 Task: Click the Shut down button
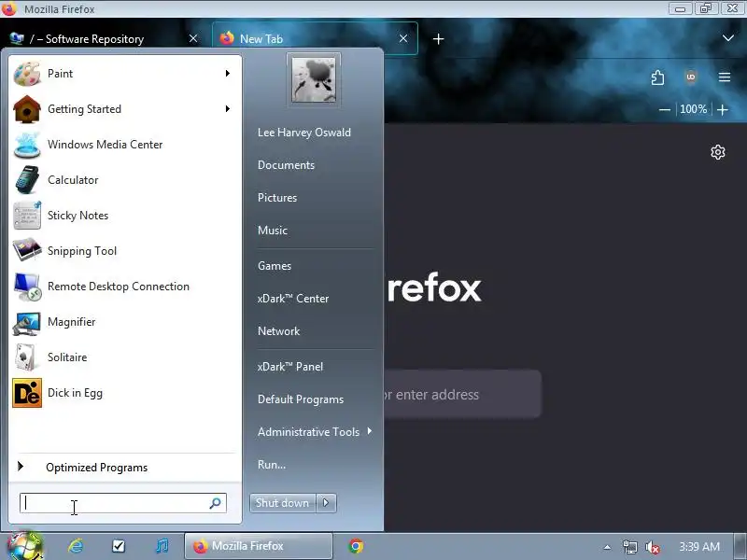[282, 503]
